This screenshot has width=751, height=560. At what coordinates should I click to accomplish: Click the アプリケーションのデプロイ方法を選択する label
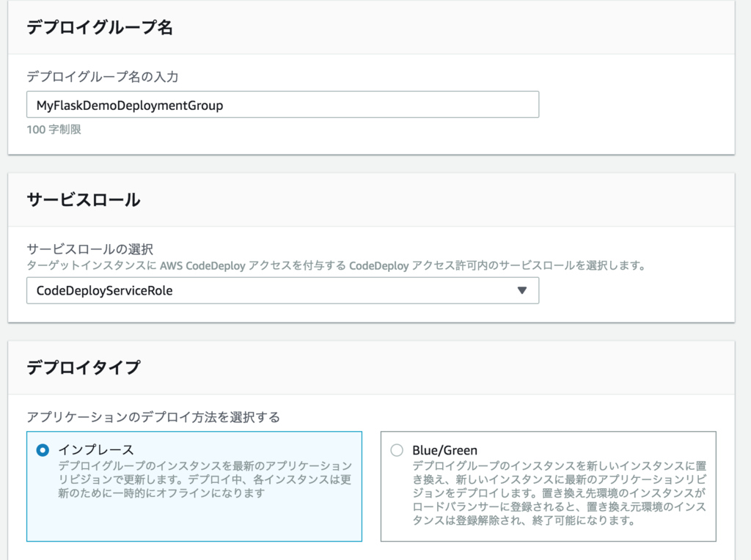point(153,417)
